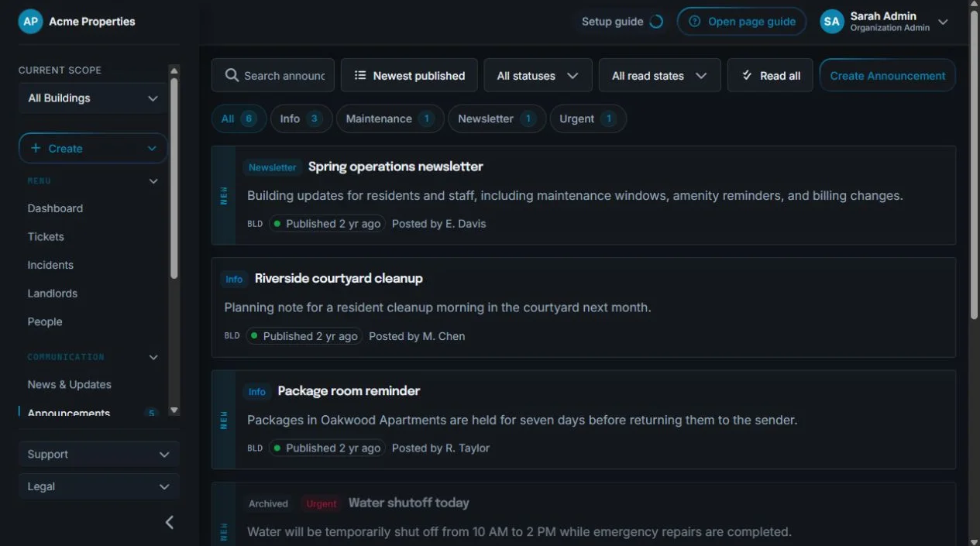Select the Newsletter filter tab
This screenshot has height=546, width=980.
point(497,118)
